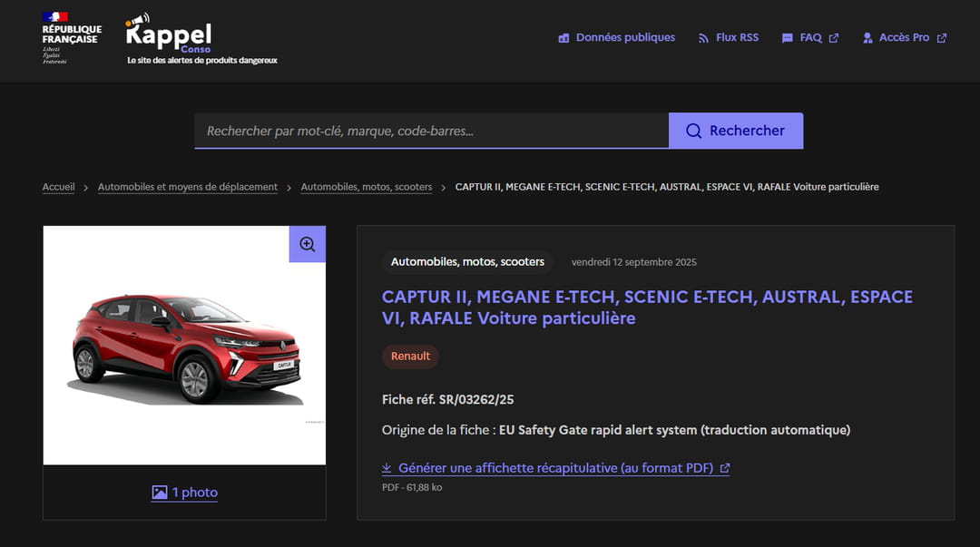Click the Renault brand tag
980x547 pixels.
[x=410, y=357]
